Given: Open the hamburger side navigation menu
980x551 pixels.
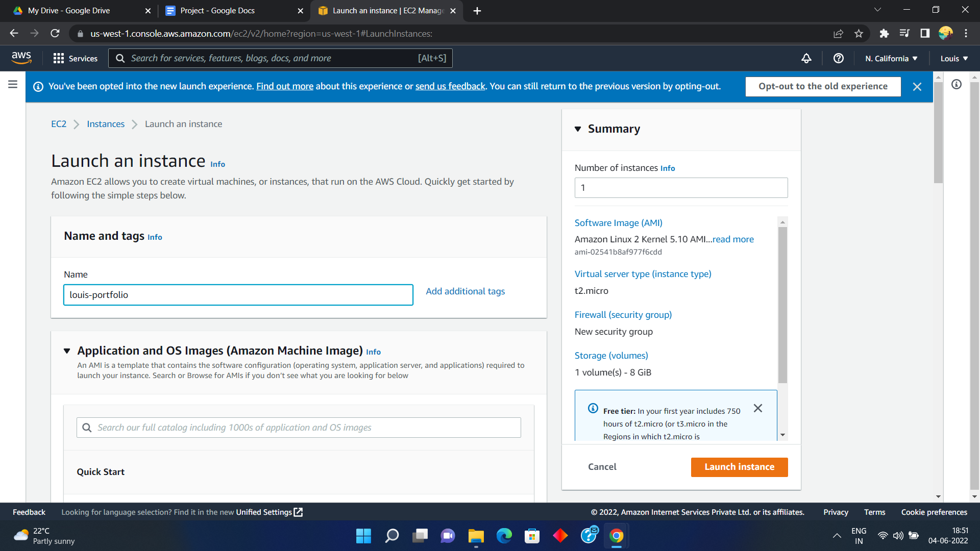Looking at the screenshot, I should pos(13,85).
